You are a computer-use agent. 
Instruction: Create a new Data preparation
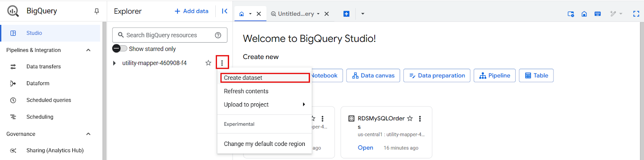coord(437,76)
